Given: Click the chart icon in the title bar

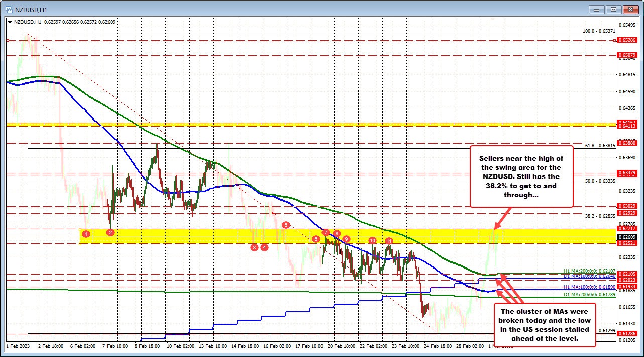Looking at the screenshot, I should pos(10,9).
